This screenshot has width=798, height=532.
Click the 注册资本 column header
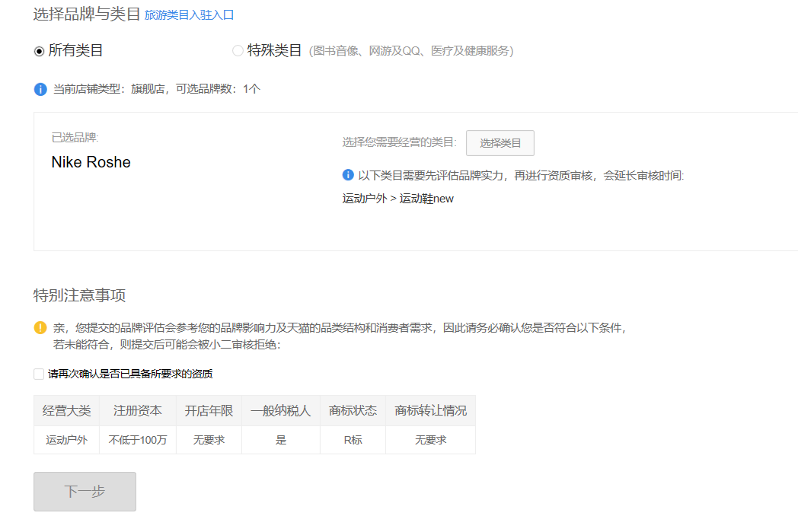pos(137,410)
